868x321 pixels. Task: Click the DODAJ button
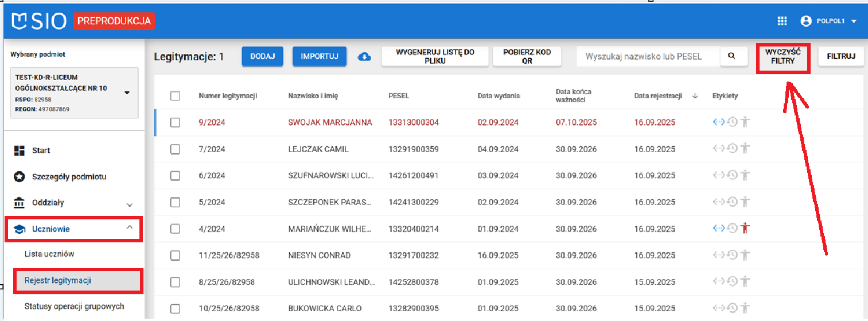[x=262, y=56]
